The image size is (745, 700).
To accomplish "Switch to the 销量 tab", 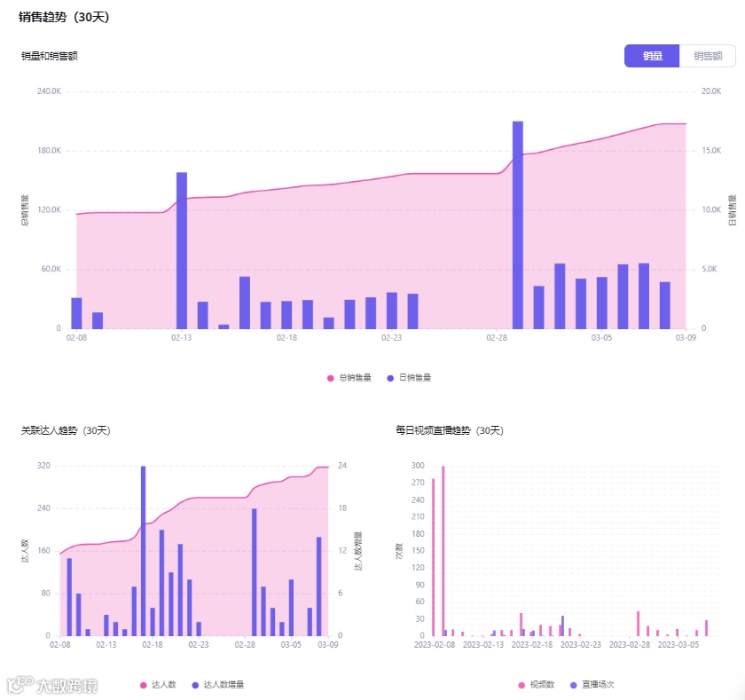I will [x=651, y=56].
